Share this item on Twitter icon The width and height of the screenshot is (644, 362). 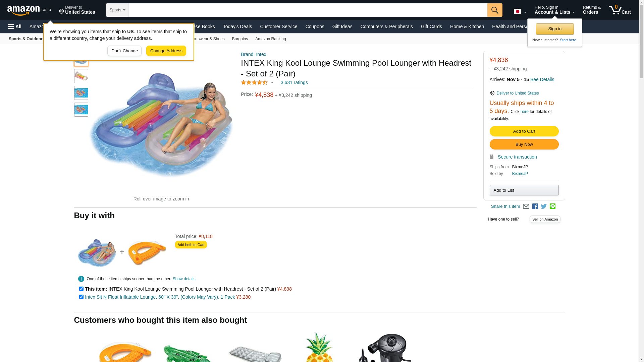click(544, 206)
